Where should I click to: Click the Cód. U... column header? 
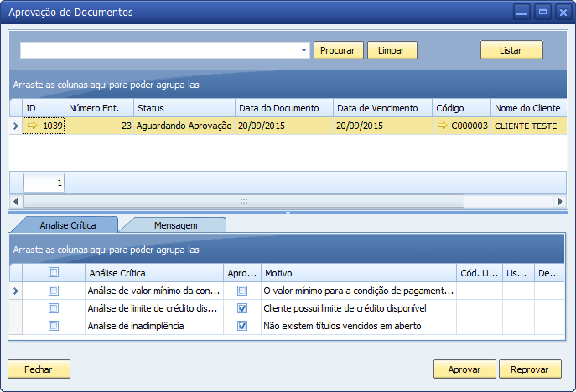coord(480,273)
